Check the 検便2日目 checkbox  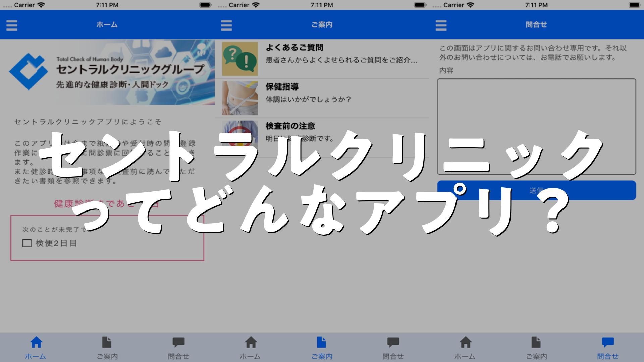[27, 243]
